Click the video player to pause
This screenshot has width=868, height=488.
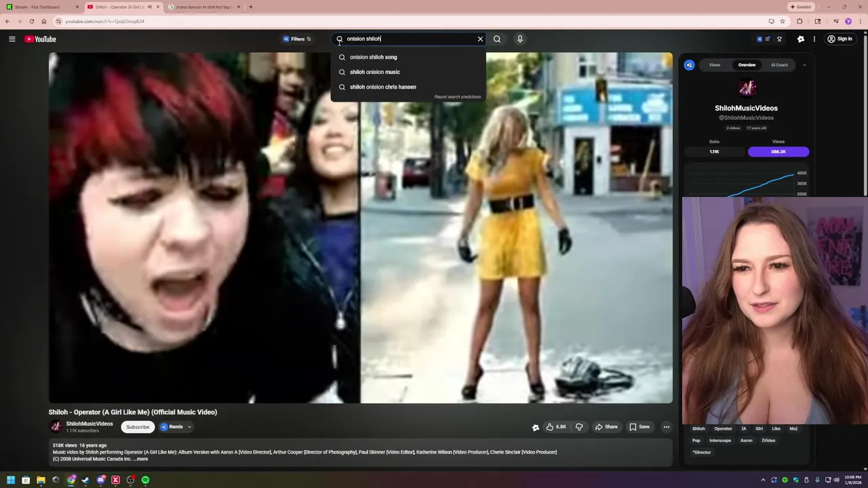(x=361, y=228)
